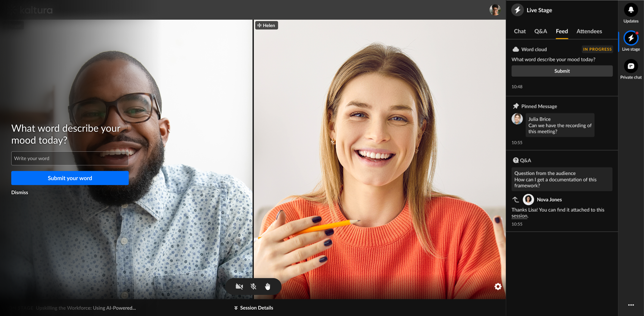Open video settings gear icon

pyautogui.click(x=498, y=286)
